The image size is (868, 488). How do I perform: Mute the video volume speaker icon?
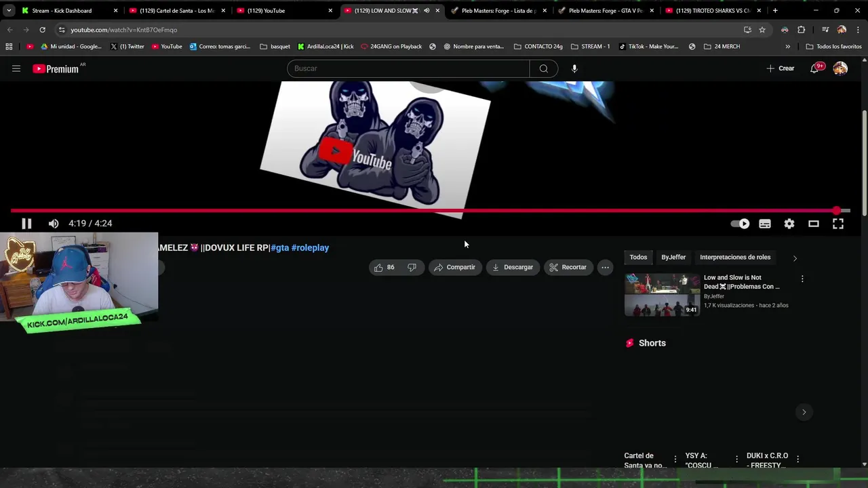54,224
